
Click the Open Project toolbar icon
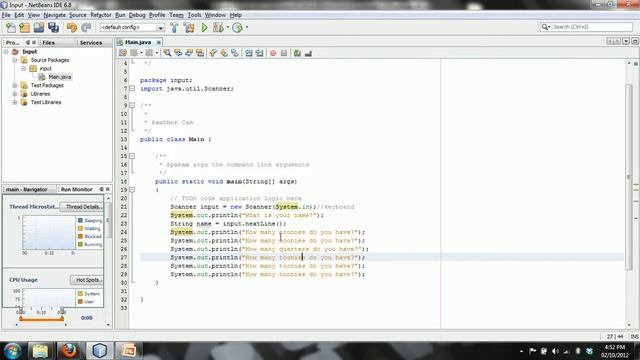[39, 27]
